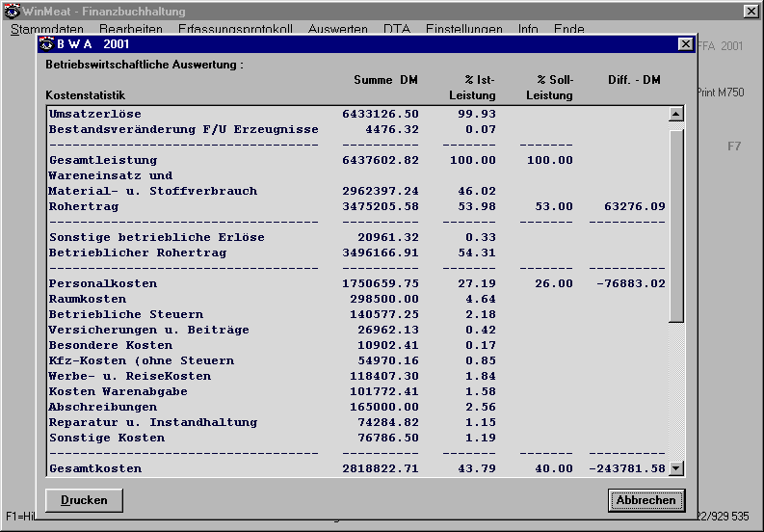This screenshot has height=532, width=764.
Task: Click the WinMeat application icon in title bar
Action: click(13, 11)
